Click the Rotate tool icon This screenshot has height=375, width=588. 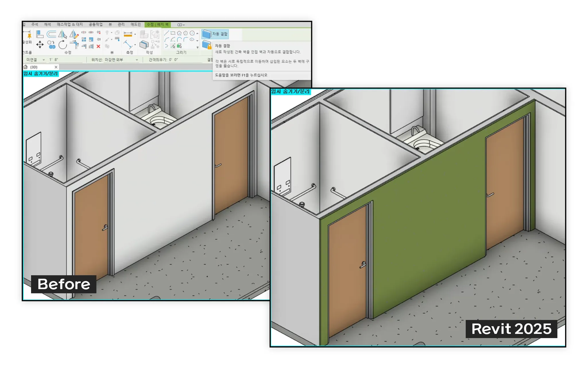click(x=63, y=45)
